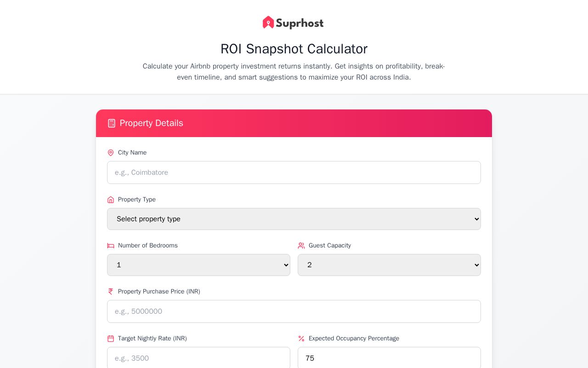Open the Select property type dropdown
Viewport: 588px width, 368px height.
(x=294, y=219)
